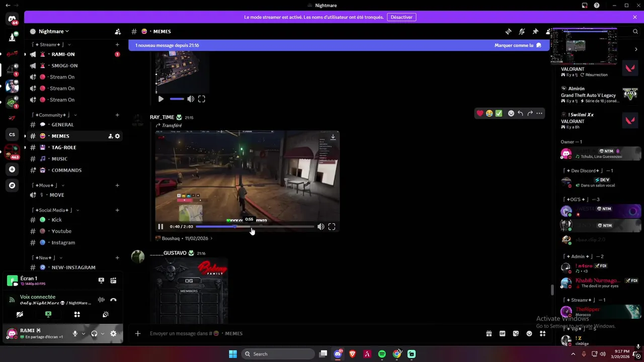Open the Threads icon in channel header
The height and width of the screenshot is (362, 644).
pyautogui.click(x=508, y=31)
